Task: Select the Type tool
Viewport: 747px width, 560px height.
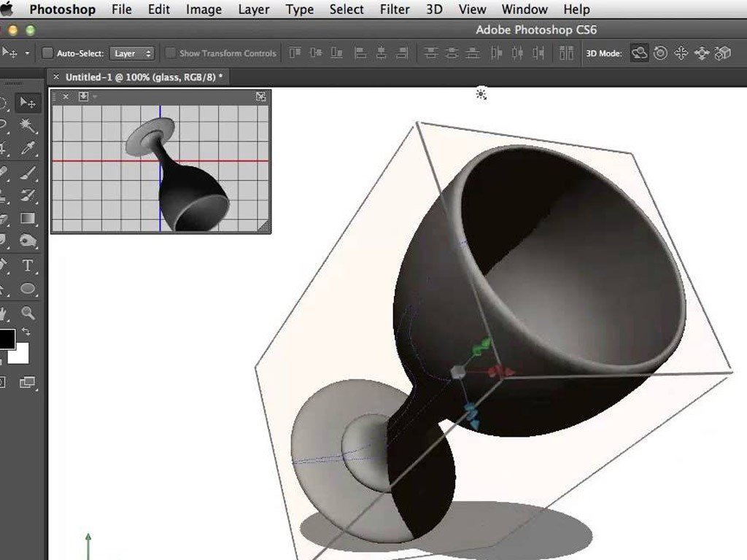Action: [x=28, y=265]
